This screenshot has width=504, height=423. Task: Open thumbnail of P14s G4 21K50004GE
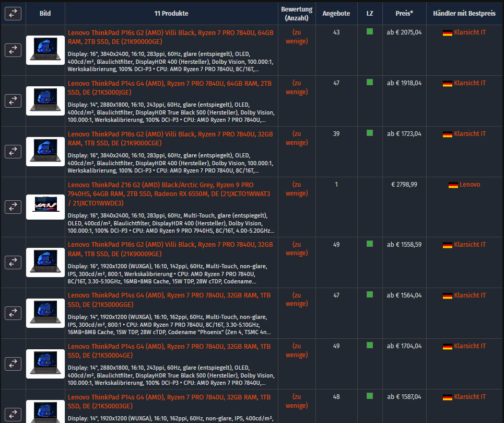click(x=45, y=364)
